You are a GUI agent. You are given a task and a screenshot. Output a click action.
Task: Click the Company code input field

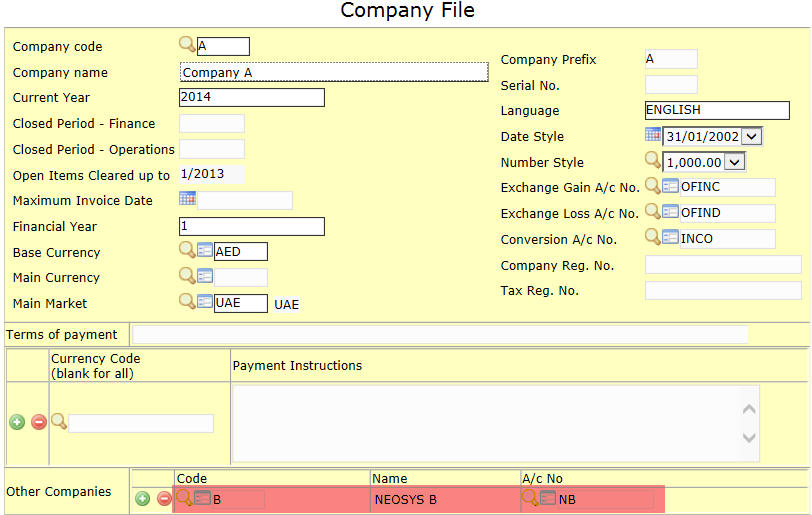223,46
